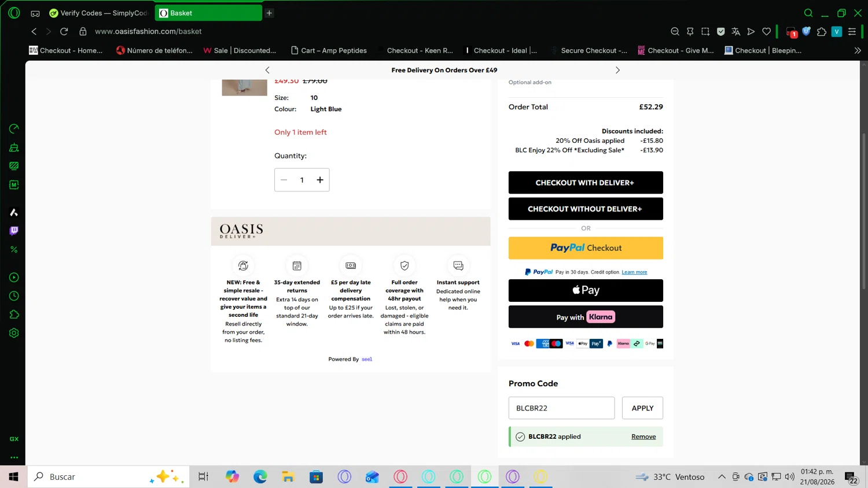Screen dimensions: 868x488
Task: Show next promo banner message
Action: (x=617, y=70)
